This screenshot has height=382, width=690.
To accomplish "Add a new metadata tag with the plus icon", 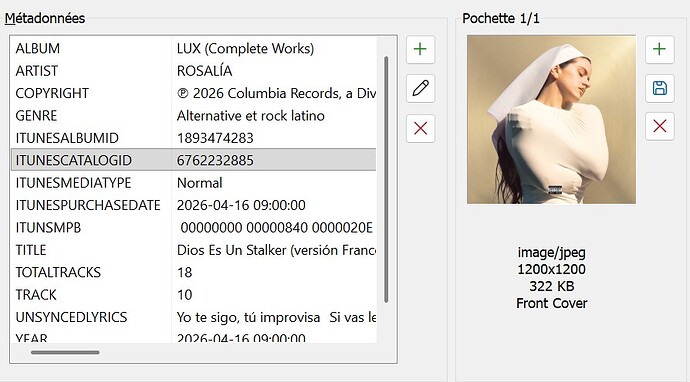I will point(420,49).
